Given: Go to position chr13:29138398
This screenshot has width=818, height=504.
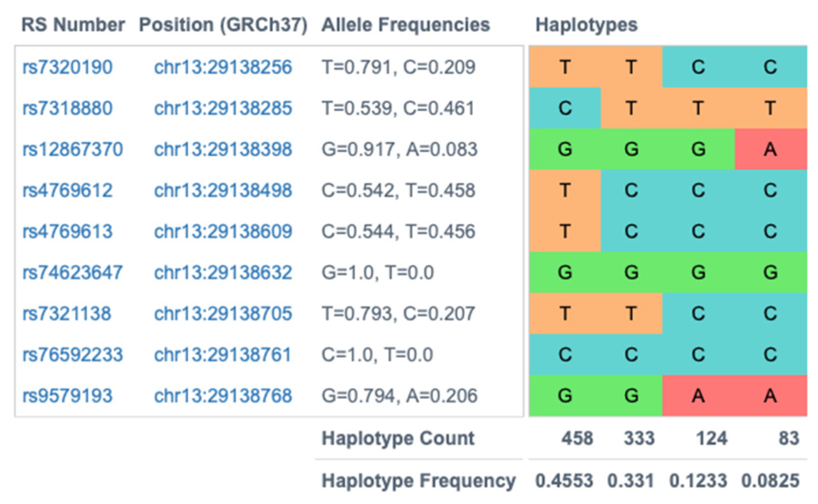Looking at the screenshot, I should (x=223, y=149).
